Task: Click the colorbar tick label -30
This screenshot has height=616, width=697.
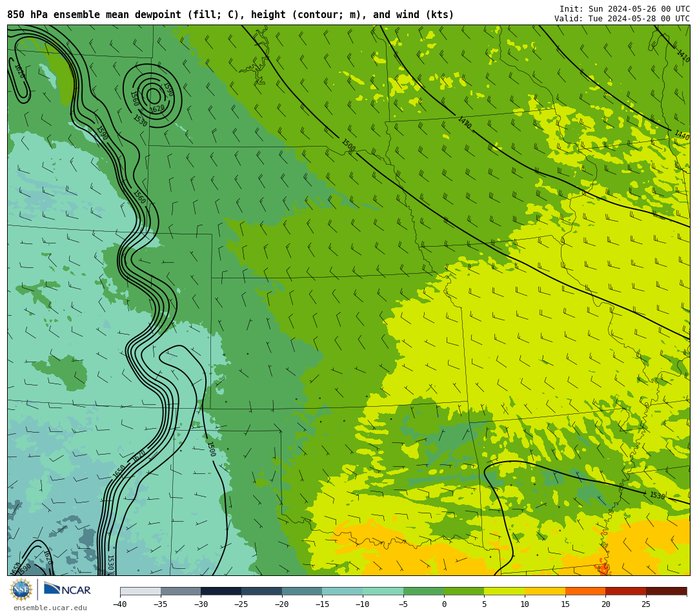Action: click(x=201, y=604)
